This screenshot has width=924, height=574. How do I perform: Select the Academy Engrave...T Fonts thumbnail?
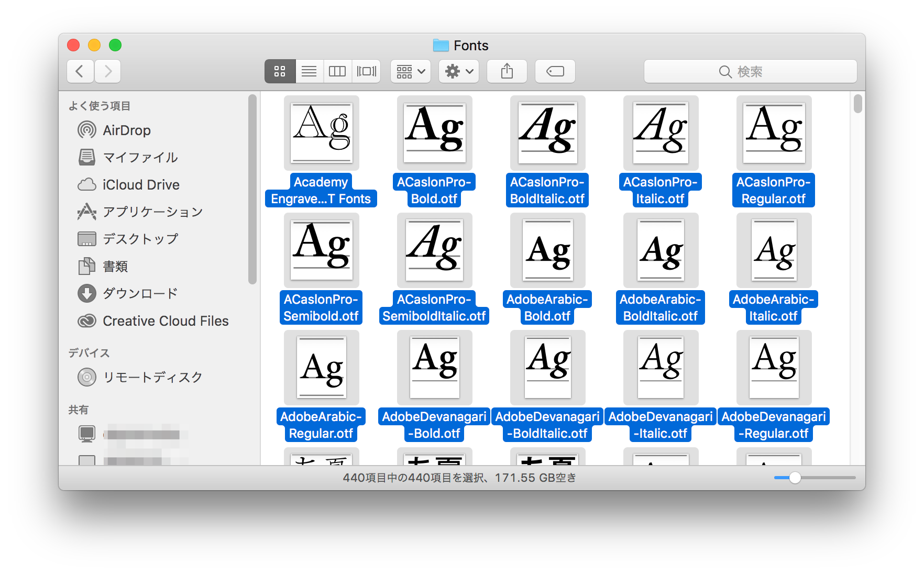pos(322,133)
